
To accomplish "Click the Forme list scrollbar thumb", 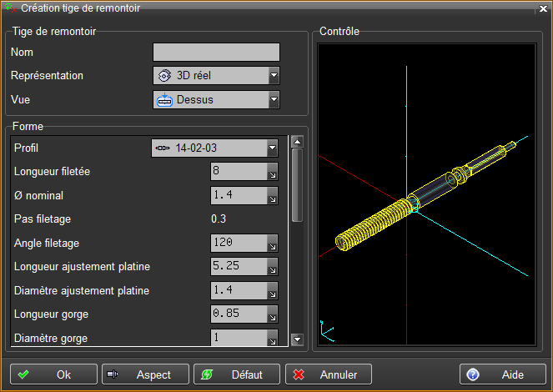I will click(x=297, y=185).
